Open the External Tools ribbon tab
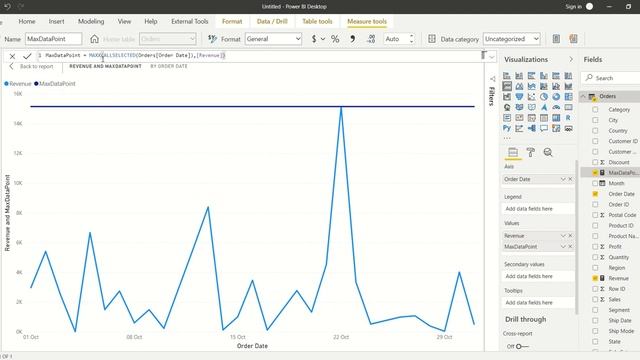Image resolution: width=640 pixels, height=360 pixels. tap(190, 21)
